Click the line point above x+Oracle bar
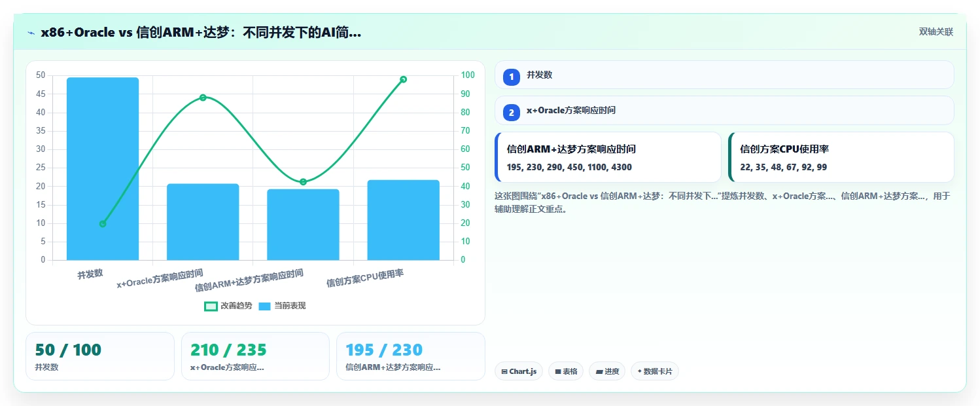This screenshot has height=406, width=980. (x=203, y=98)
